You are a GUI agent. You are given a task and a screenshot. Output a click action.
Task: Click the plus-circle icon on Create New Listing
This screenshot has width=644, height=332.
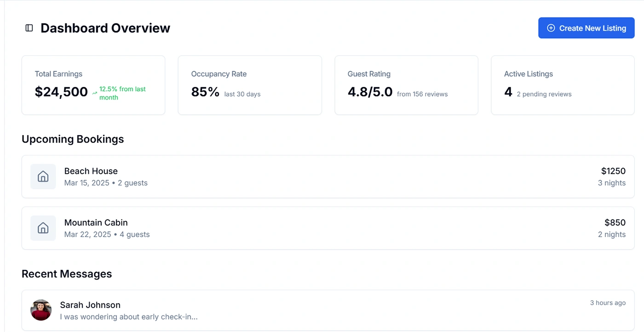coord(551,28)
